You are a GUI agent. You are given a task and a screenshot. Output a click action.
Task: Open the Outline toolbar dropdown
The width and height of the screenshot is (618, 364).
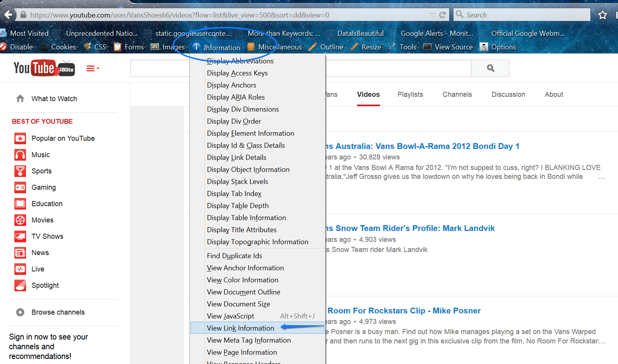[327, 47]
